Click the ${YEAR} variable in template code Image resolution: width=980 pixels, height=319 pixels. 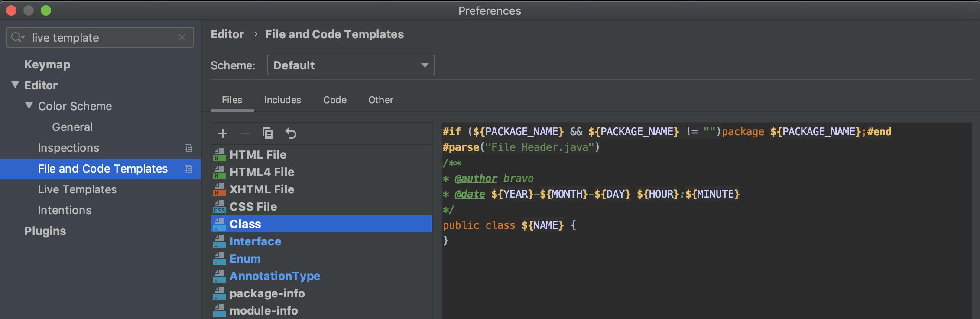512,194
